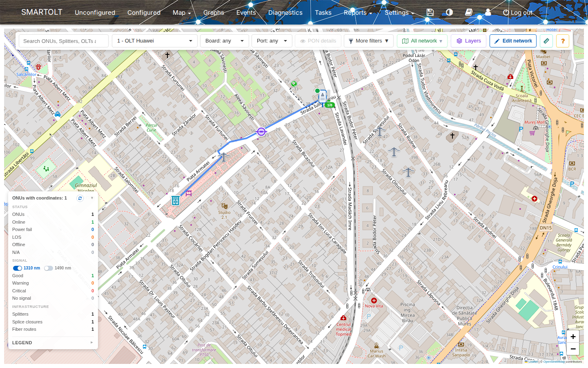Viewport: 588px width, 368px height.
Task: Open the All network dropdown
Action: pos(422,41)
